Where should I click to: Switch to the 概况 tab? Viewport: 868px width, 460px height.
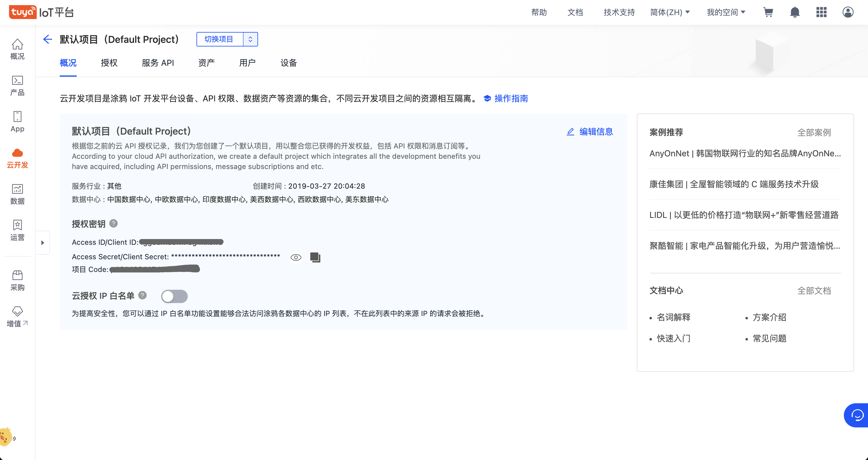tap(68, 63)
